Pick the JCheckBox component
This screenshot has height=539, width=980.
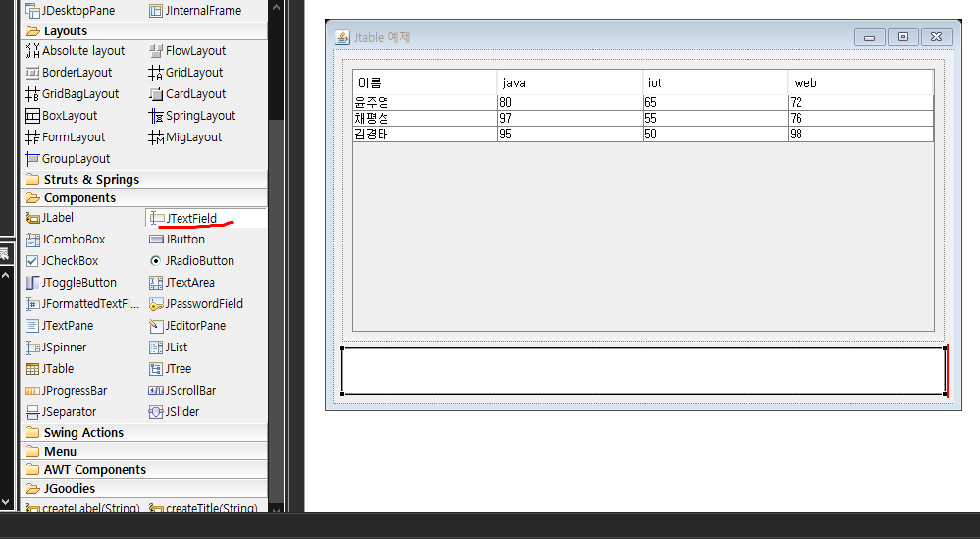tap(61, 261)
